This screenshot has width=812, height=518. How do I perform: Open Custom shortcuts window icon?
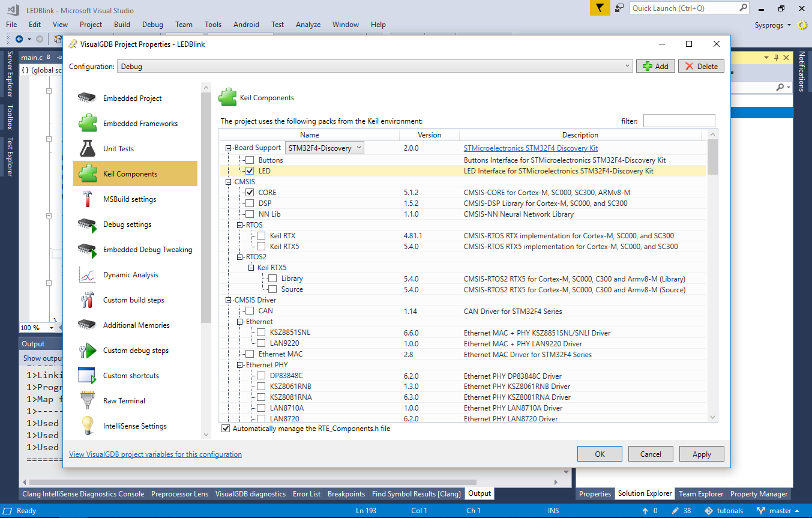[87, 375]
